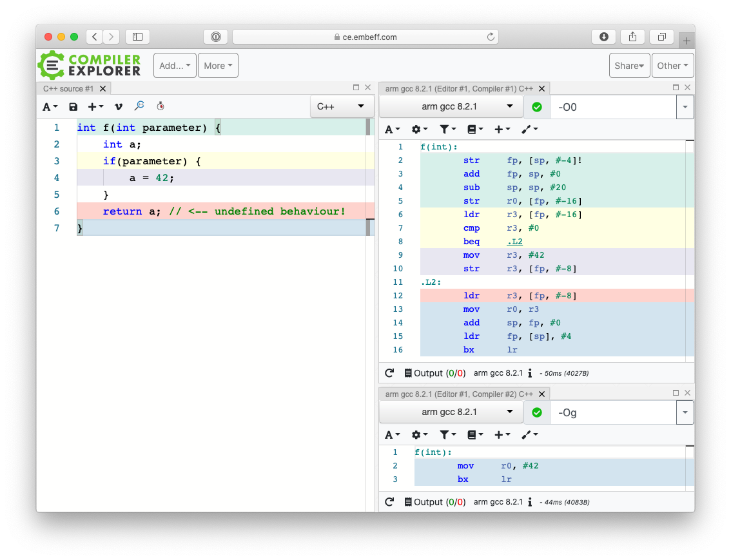Click the green compile status check for -Og

point(537,412)
